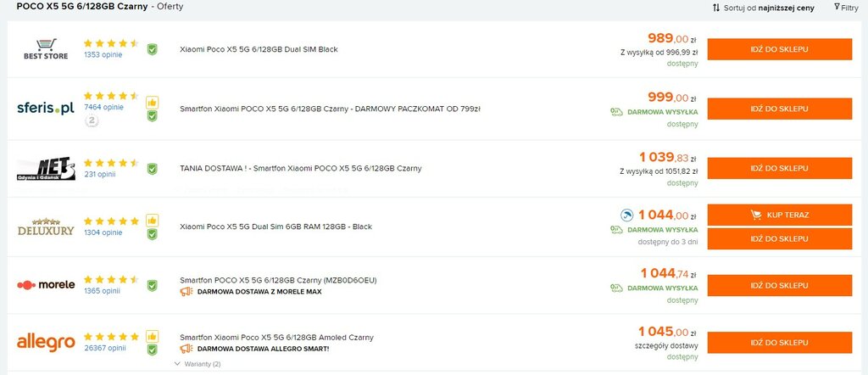Open 231 opinii reviews link

pos(100,174)
